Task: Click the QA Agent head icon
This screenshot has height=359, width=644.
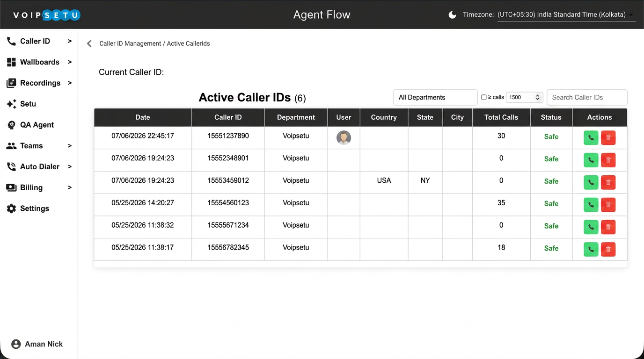Action: click(11, 125)
